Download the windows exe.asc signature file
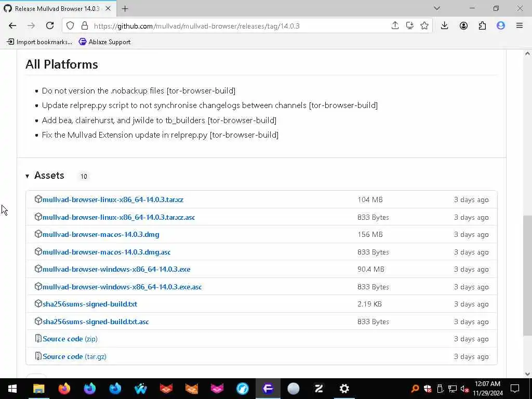The height and width of the screenshot is (399, 532). point(122,287)
